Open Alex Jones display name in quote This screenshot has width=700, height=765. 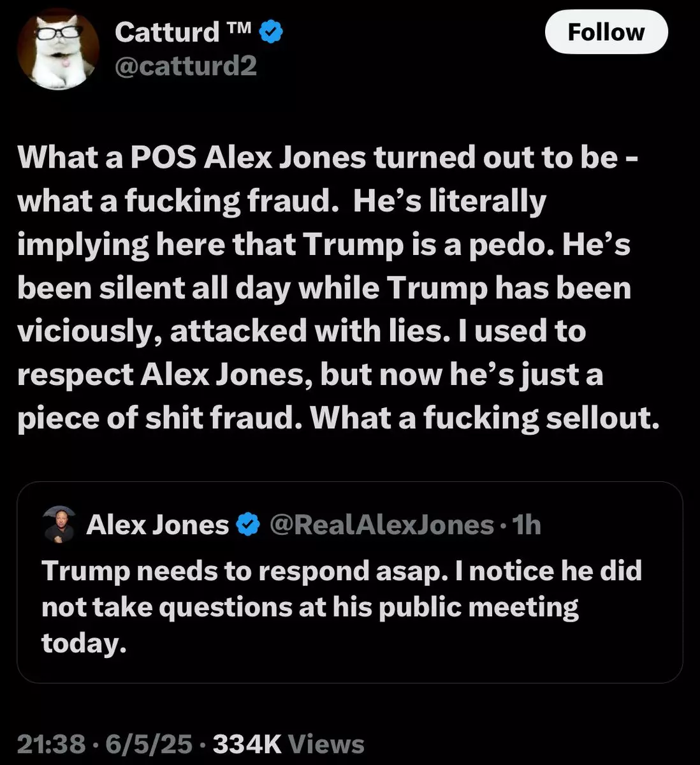(x=157, y=525)
